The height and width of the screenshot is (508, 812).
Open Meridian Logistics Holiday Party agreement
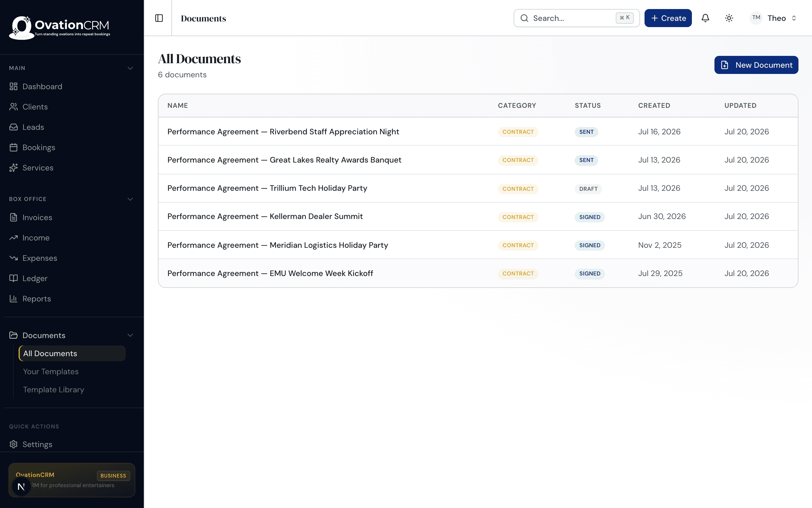(x=278, y=245)
